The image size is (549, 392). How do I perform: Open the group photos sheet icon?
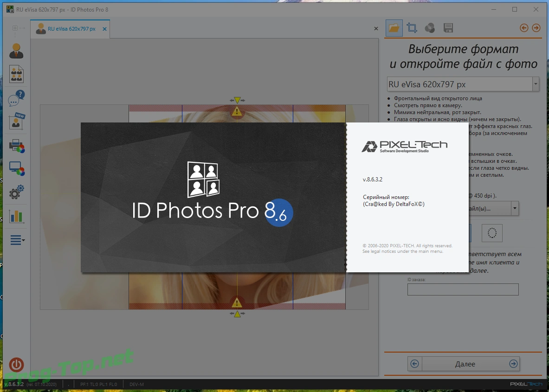coord(16,74)
